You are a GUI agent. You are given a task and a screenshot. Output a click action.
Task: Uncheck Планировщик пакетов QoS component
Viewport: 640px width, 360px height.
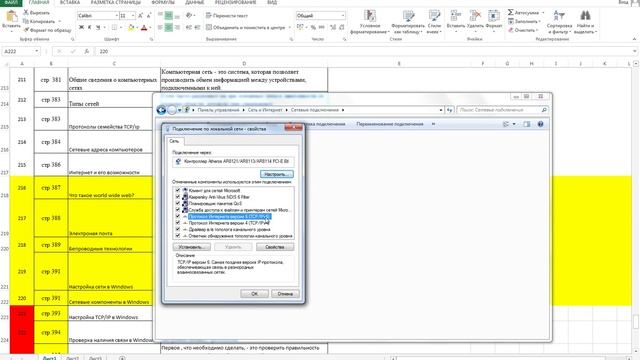tap(178, 203)
